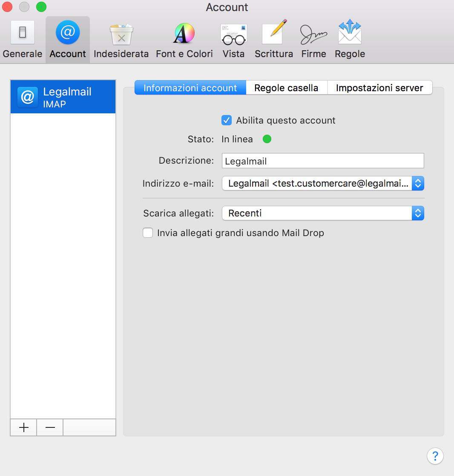Expand the Indirizzo e-mail dropdown
Image resolution: width=454 pixels, height=476 pixels.
point(323,184)
